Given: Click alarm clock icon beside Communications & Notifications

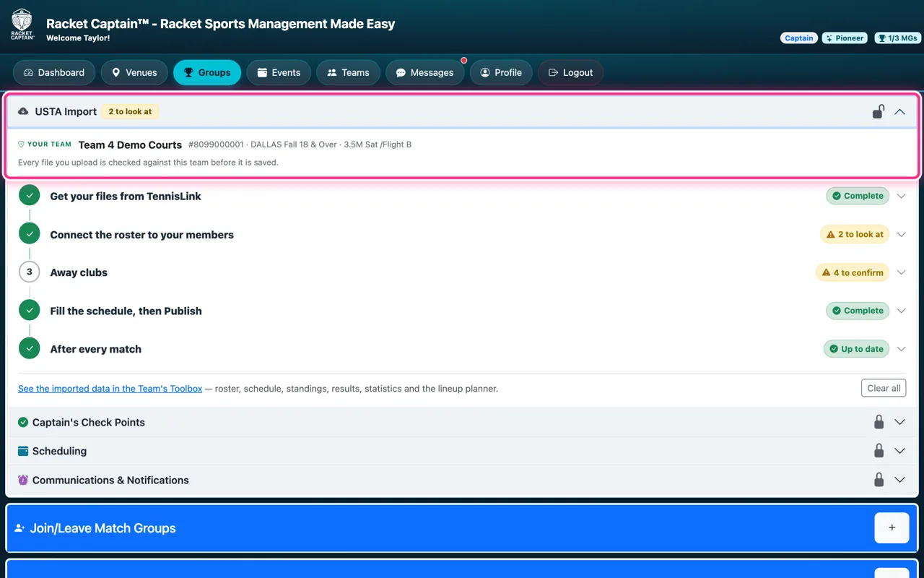Looking at the screenshot, I should [23, 480].
